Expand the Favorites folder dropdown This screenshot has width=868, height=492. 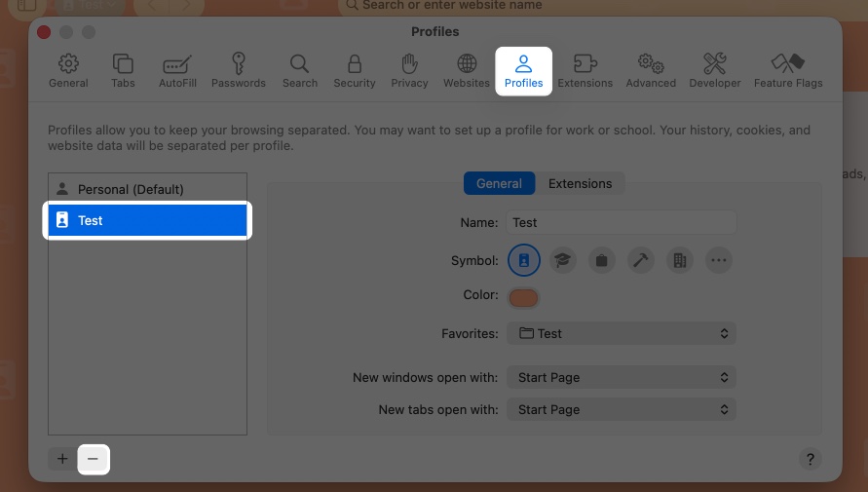click(622, 333)
